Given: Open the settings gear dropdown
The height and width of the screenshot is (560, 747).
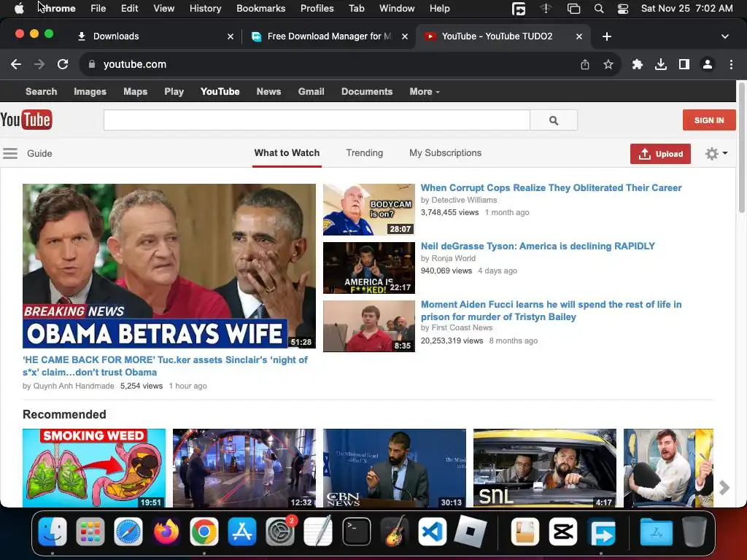Looking at the screenshot, I should pyautogui.click(x=716, y=153).
